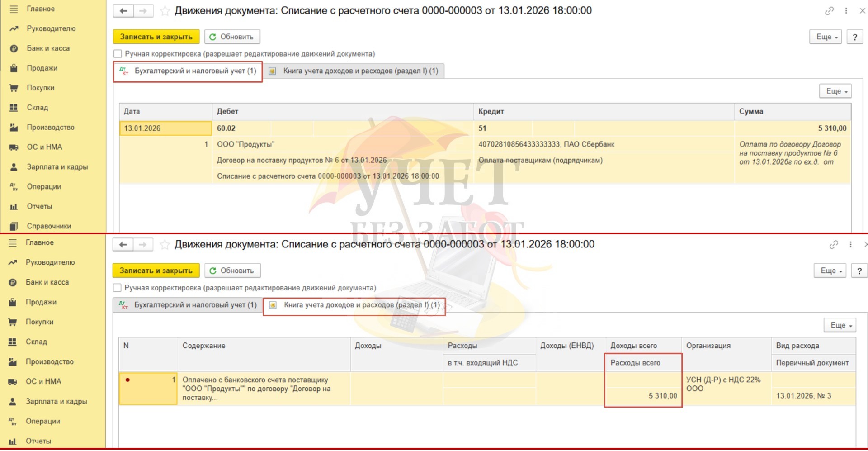Open Справочники section in the sidebar

[x=48, y=226]
